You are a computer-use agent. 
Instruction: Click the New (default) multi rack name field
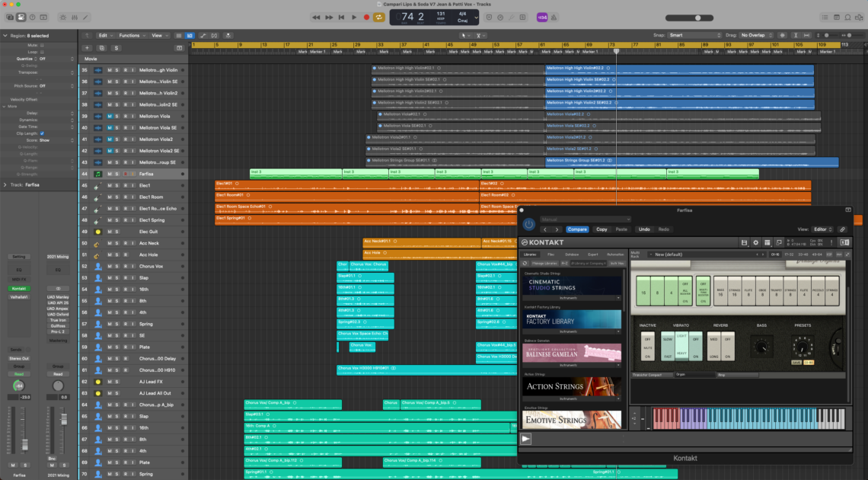[x=669, y=254]
